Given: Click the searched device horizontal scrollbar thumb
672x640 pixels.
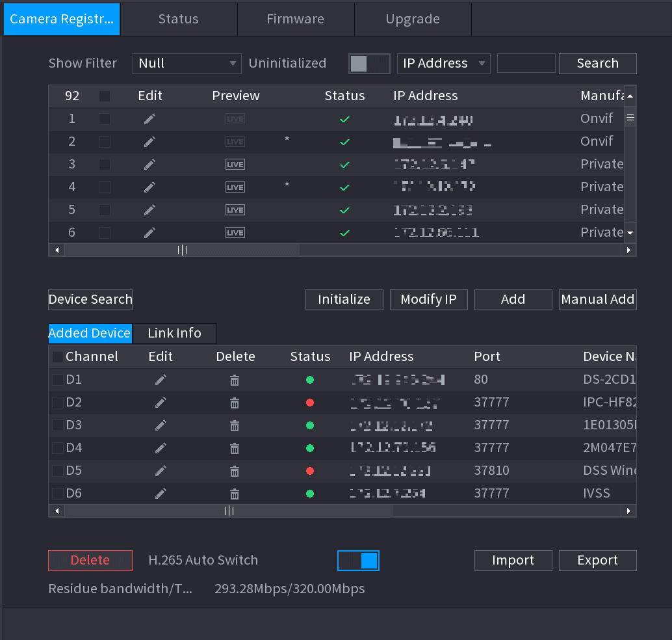Looking at the screenshot, I should [x=182, y=250].
